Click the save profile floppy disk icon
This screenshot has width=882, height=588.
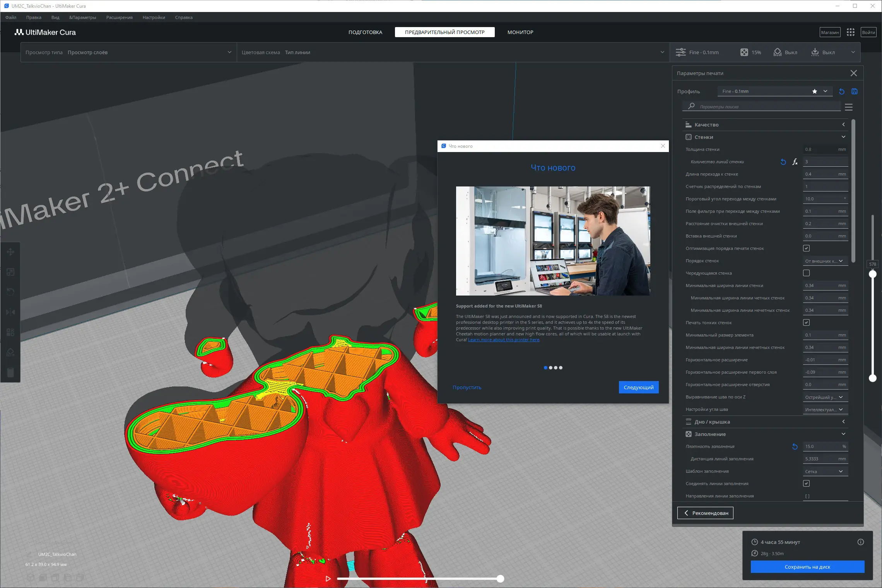[x=855, y=91]
